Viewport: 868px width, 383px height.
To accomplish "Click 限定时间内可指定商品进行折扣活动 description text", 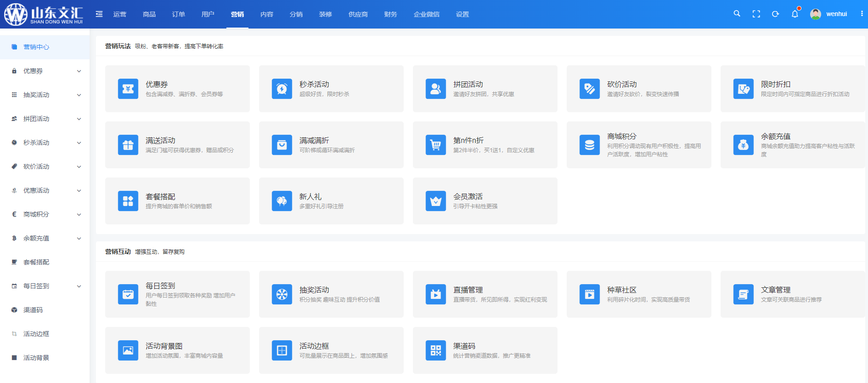I will point(805,94).
